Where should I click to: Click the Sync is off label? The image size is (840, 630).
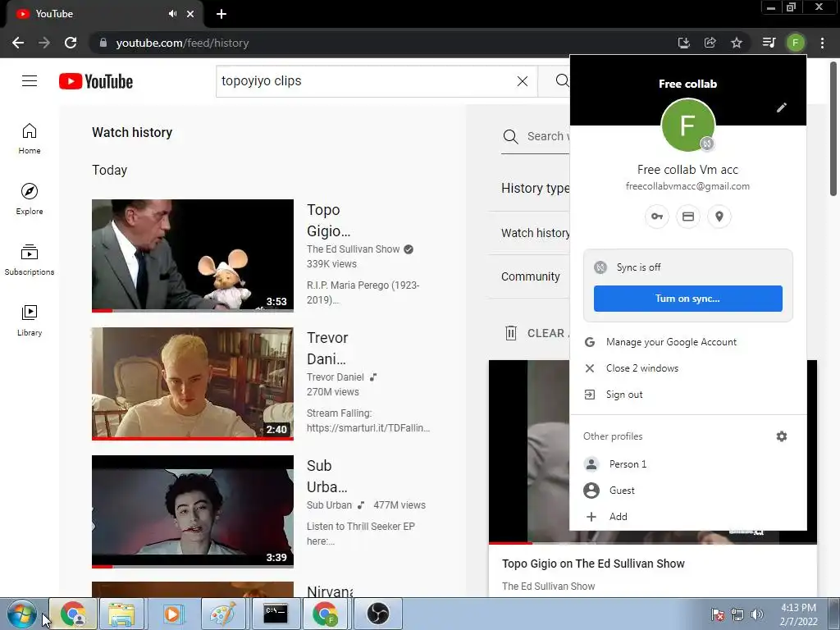[638, 267]
